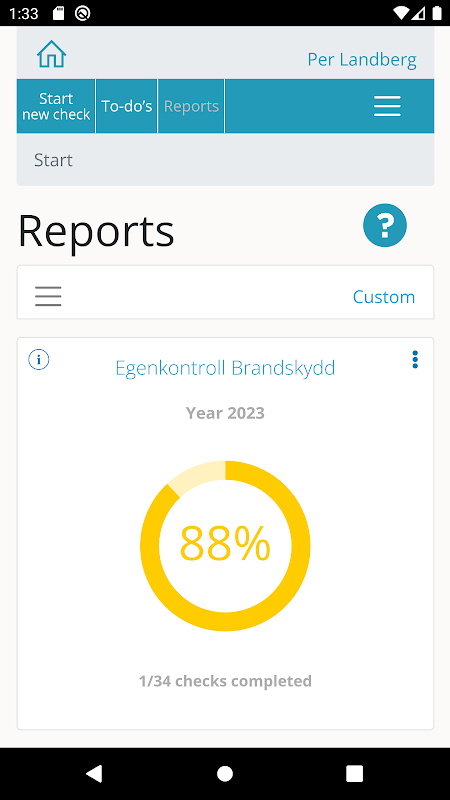Image resolution: width=450 pixels, height=800 pixels.
Task: Choose the Custom period option
Action: [x=384, y=297]
